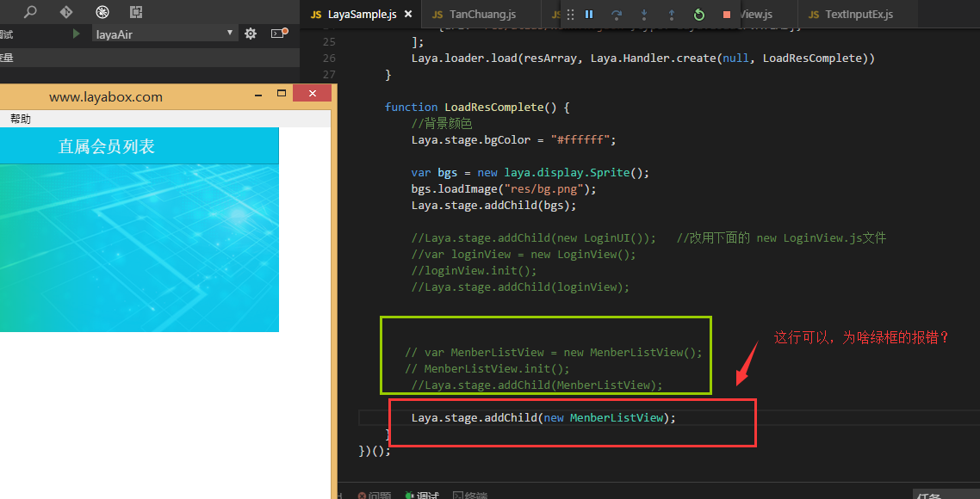Open the Extensions view icon
Screen dimensions: 980x499
pos(136,12)
